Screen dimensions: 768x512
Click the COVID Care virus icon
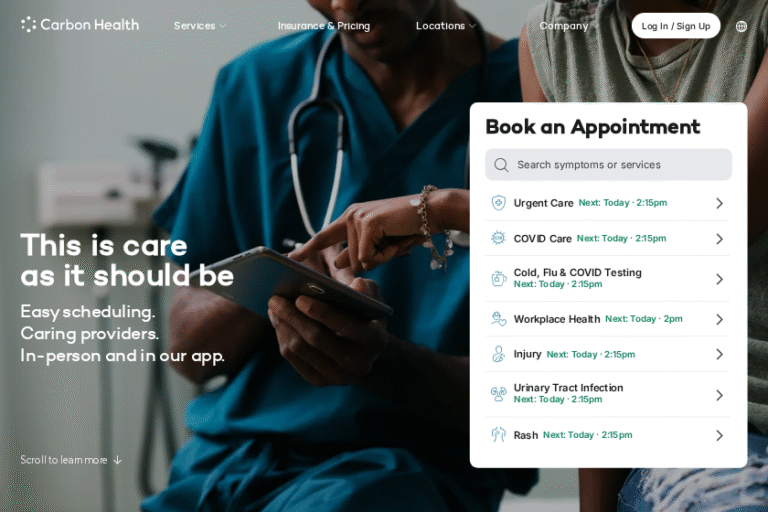coord(499,238)
